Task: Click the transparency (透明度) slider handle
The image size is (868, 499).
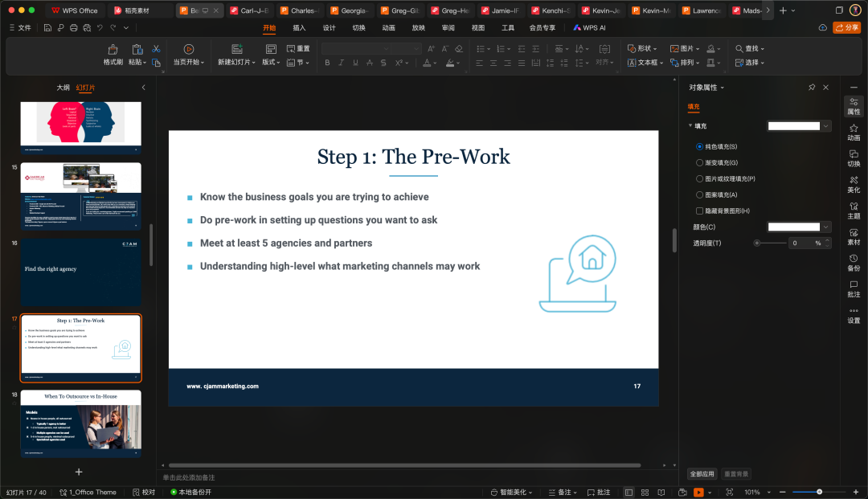Action: coord(757,243)
